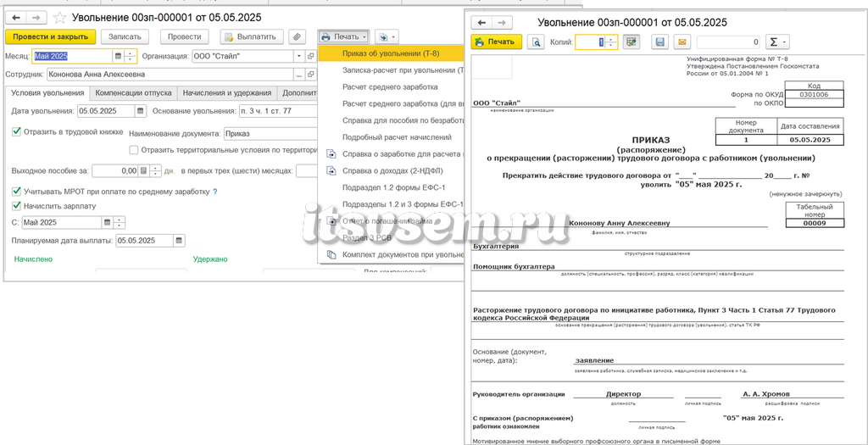Toggle Отразить в трудовой книжке checkbox
This screenshot has height=445, width=868.
17,131
